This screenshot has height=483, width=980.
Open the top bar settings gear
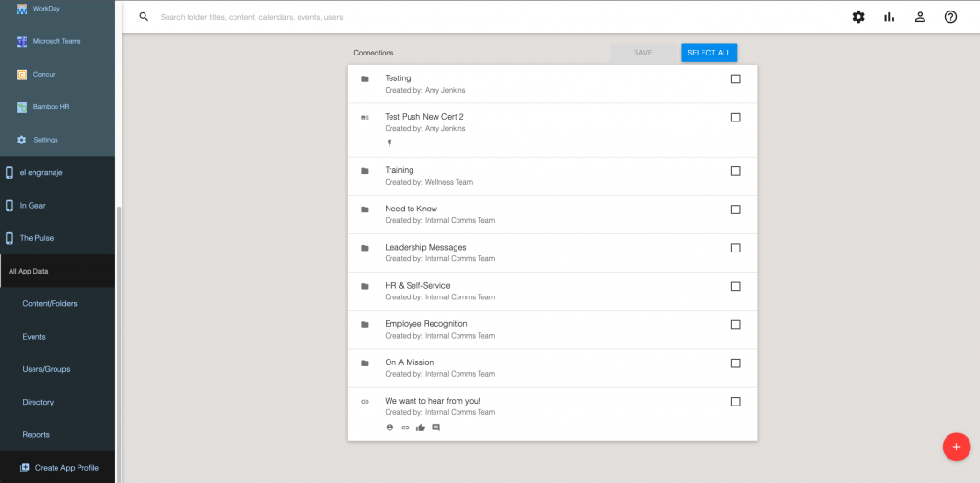858,17
